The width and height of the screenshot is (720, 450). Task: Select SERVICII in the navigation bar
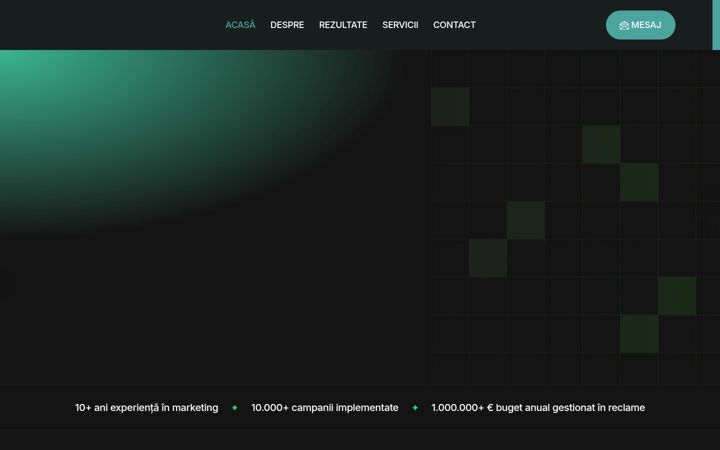[400, 25]
